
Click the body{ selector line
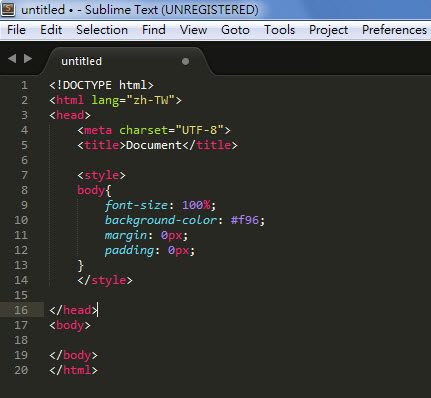tap(94, 190)
